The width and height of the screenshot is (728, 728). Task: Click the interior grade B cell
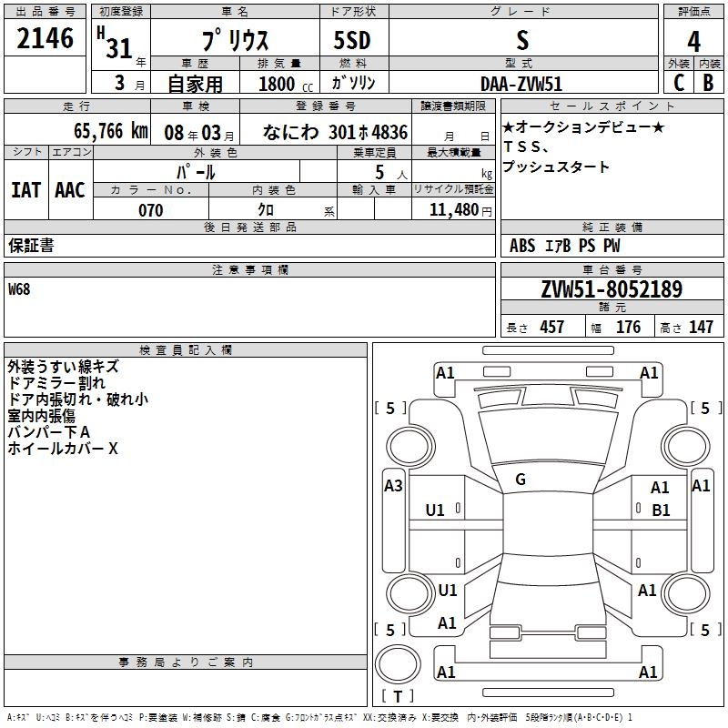point(709,83)
